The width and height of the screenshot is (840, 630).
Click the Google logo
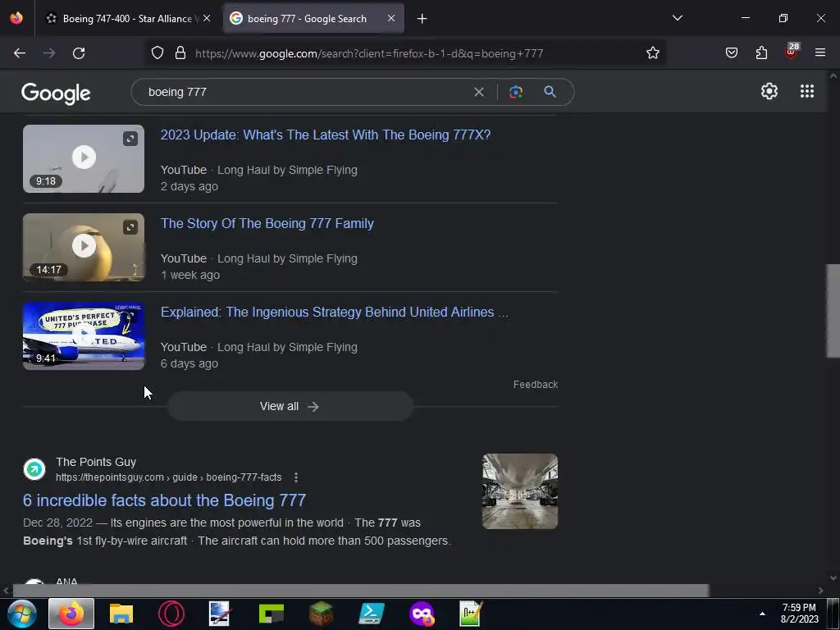(56, 94)
